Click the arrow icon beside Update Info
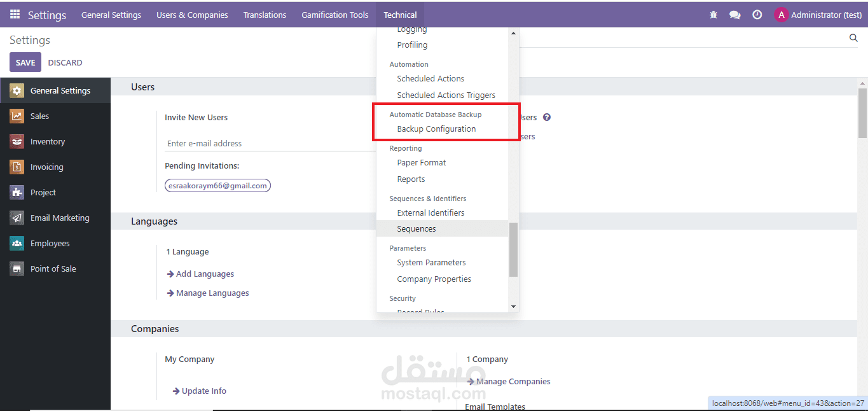Screen dimensions: 868x411 [176, 391]
